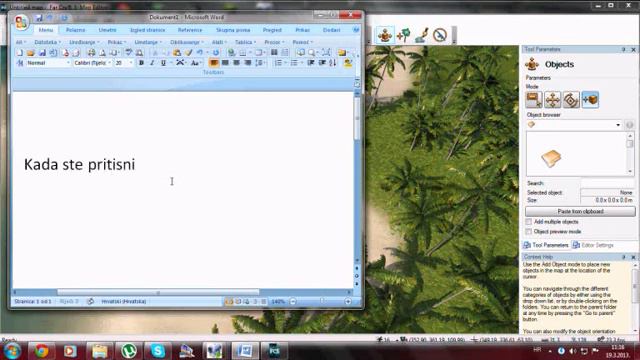Switch to Editor Settings tab
The image size is (640, 360).
593,245
